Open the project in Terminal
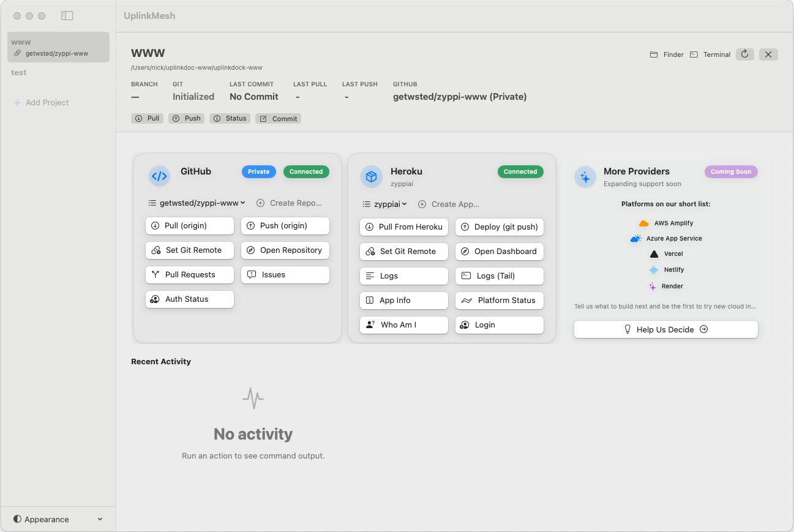Screen dimensions: 794x532 coord(710,54)
